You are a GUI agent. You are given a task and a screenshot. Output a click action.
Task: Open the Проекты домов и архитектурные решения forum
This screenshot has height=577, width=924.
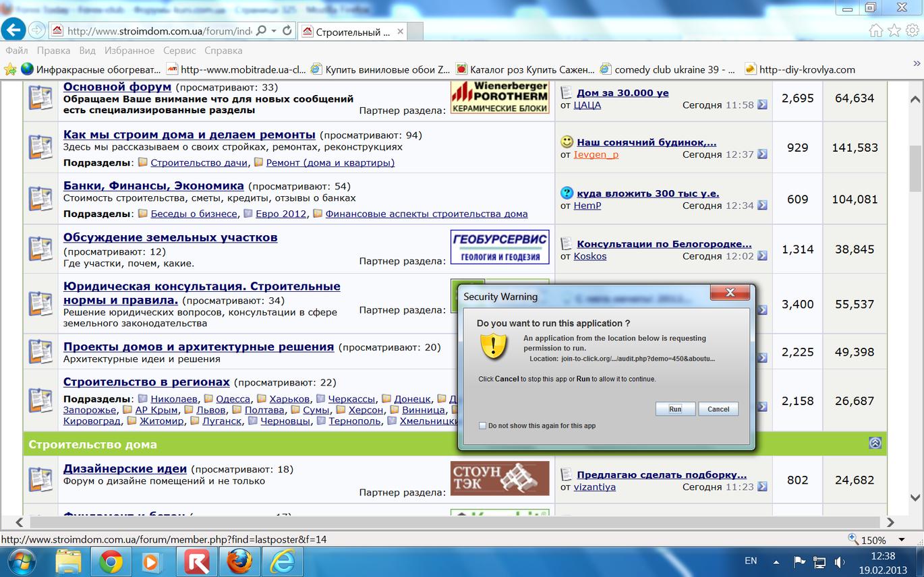point(199,346)
